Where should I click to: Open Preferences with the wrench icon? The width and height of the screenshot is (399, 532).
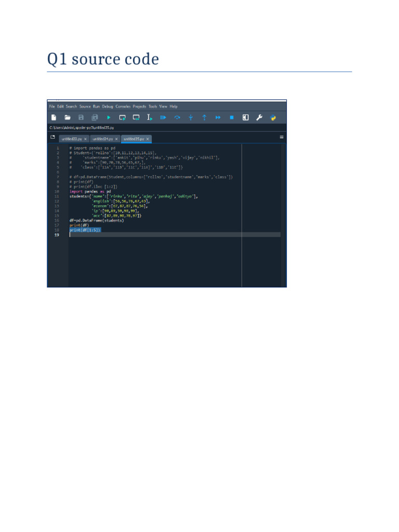[259, 117]
